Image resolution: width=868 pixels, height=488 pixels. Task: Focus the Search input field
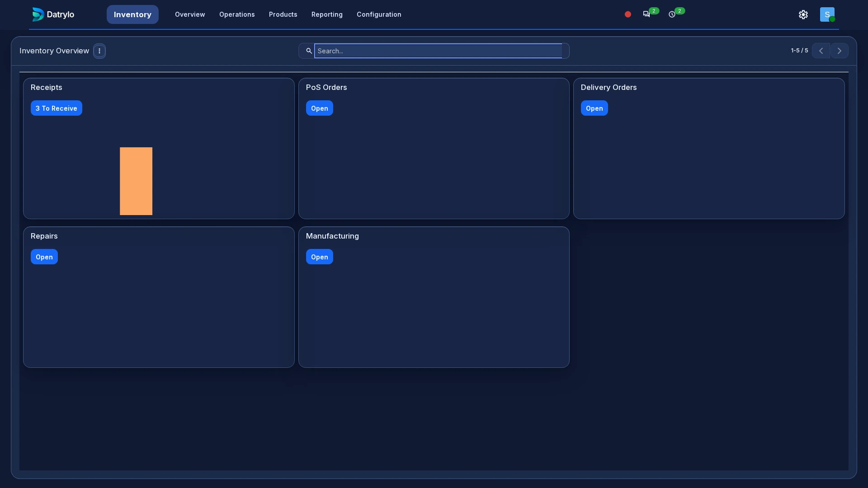point(438,51)
